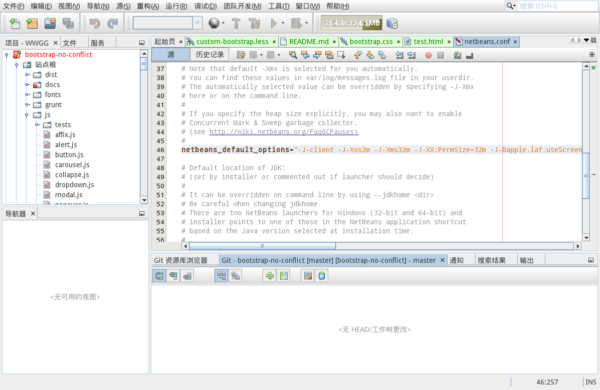Click the Save All toolbar icon
The image size is (600, 390).
click(x=68, y=24)
